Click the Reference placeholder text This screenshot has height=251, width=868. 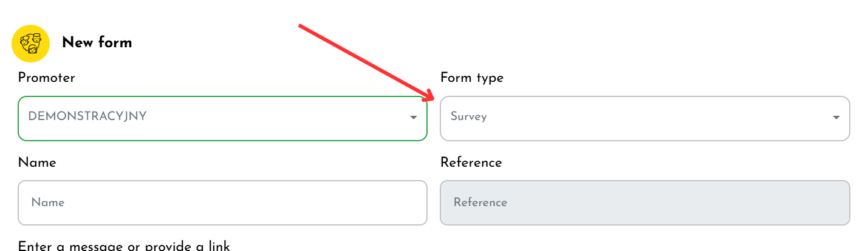point(480,202)
